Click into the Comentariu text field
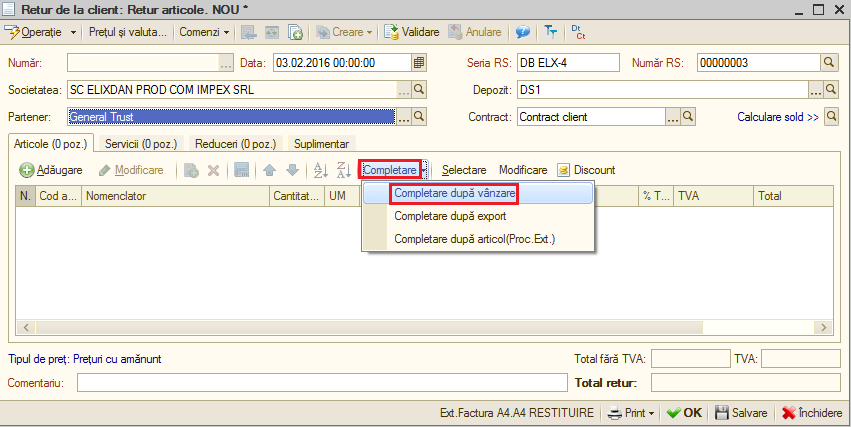This screenshot has width=851, height=427. 322,383
